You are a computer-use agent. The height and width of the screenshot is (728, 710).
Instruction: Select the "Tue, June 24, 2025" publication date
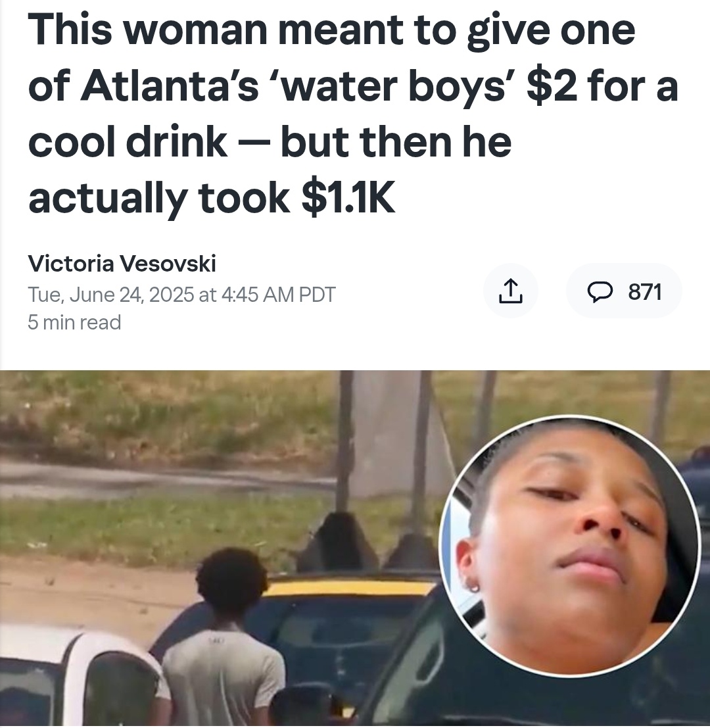pos(110,295)
